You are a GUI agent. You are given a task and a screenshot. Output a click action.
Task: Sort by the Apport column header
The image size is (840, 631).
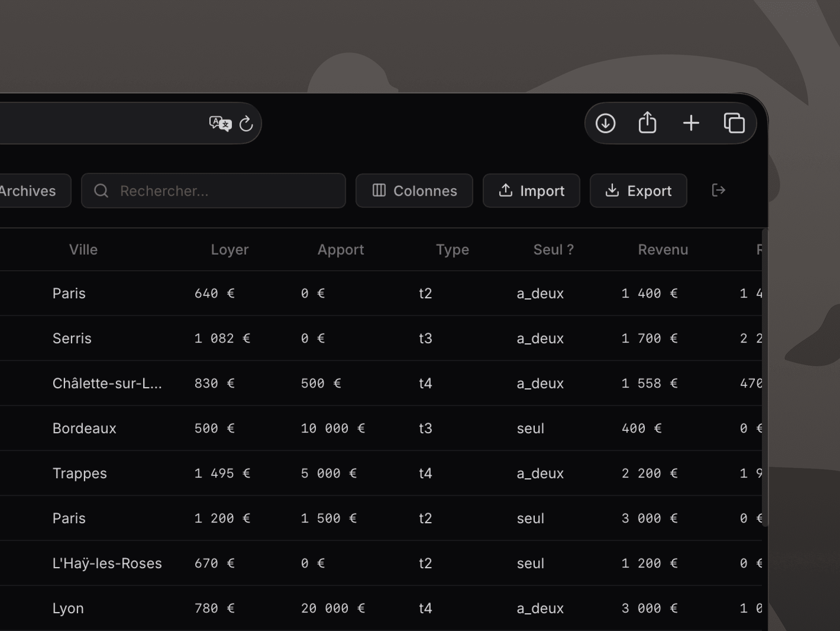(x=341, y=249)
